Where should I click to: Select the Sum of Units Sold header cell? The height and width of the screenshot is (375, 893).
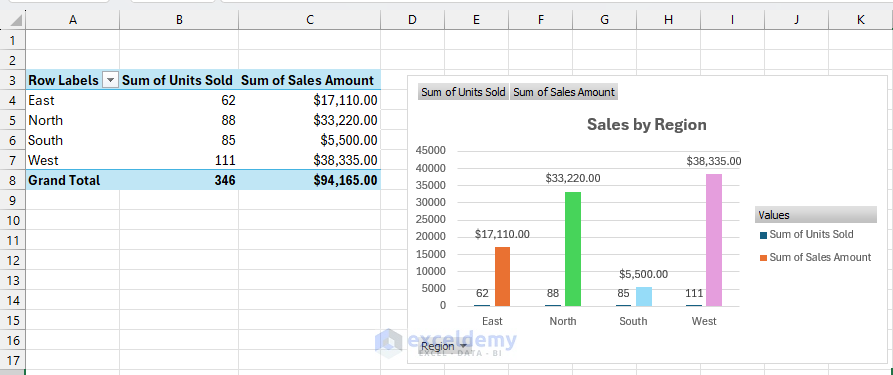point(179,80)
